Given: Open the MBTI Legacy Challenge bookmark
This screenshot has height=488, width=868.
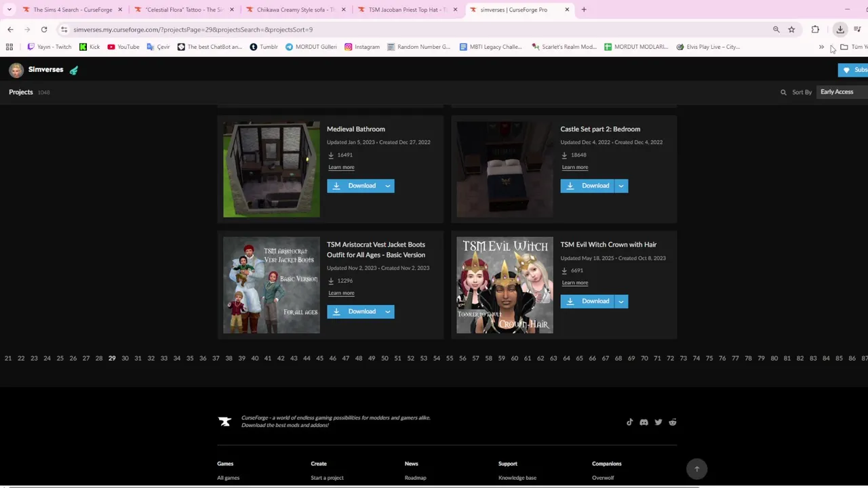Looking at the screenshot, I should (x=490, y=47).
